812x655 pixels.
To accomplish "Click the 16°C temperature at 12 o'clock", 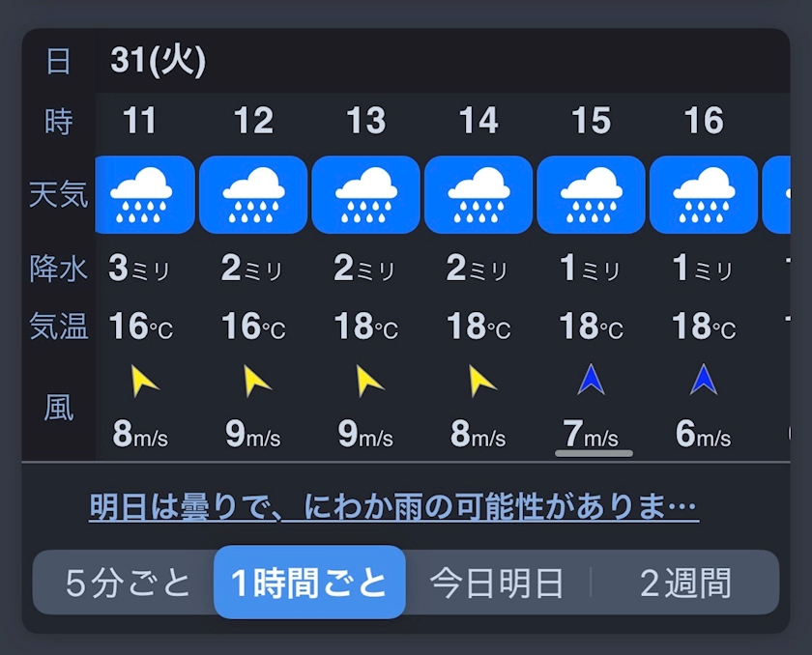I will pyautogui.click(x=253, y=327).
